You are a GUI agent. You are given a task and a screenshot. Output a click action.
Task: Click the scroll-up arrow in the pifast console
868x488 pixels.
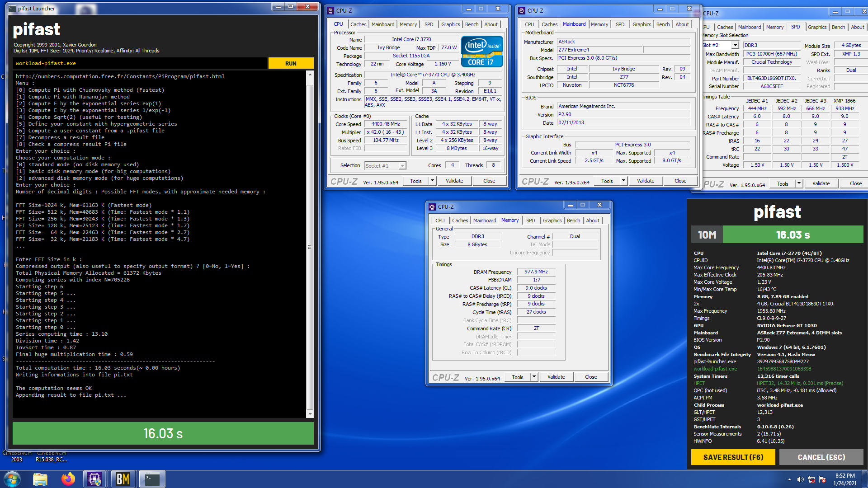pyautogui.click(x=310, y=74)
